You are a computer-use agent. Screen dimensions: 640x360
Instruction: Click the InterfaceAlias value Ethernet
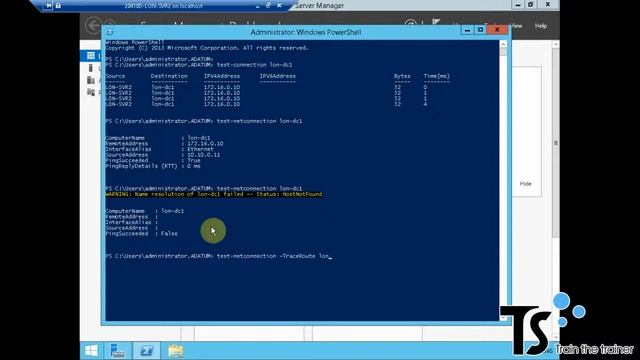click(x=200, y=149)
